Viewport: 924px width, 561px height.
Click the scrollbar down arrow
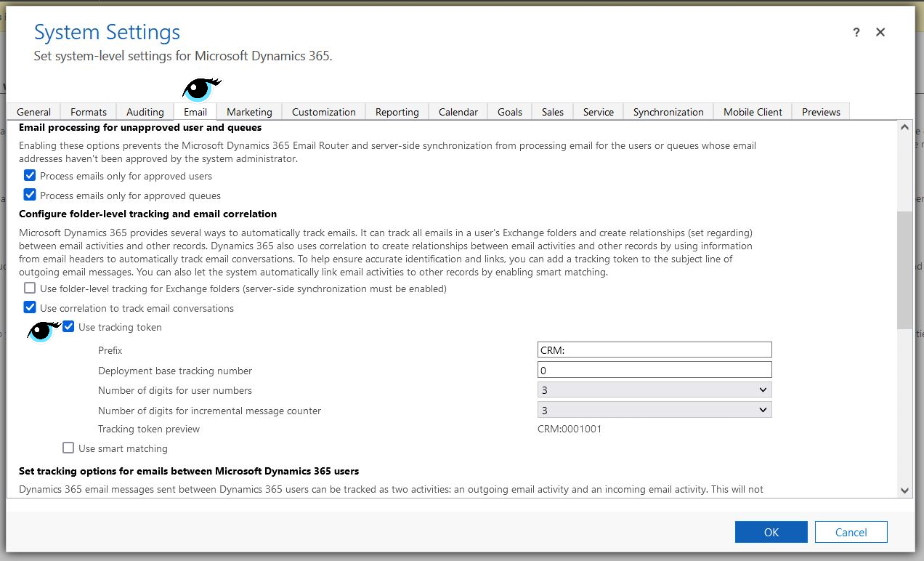[904, 491]
